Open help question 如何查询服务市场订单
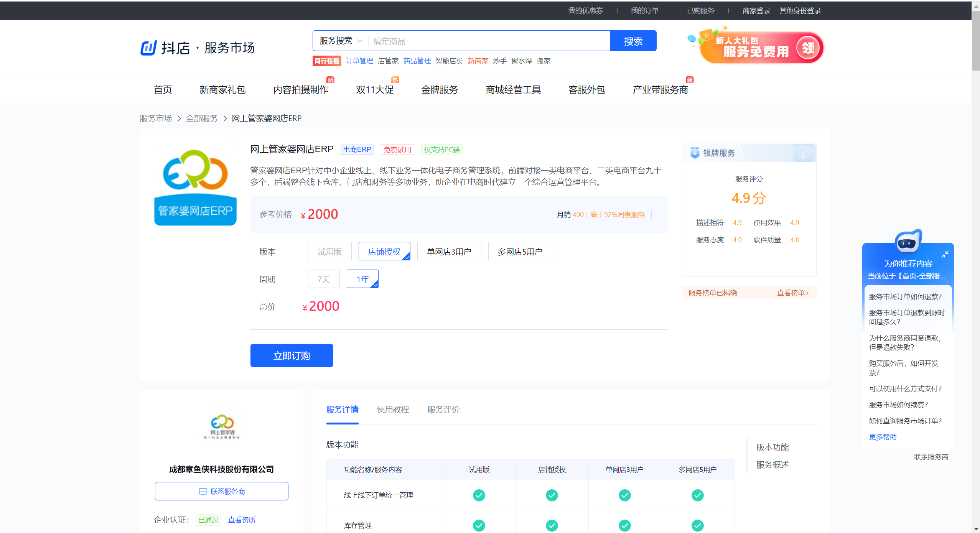The height and width of the screenshot is (533, 980). [x=905, y=421]
